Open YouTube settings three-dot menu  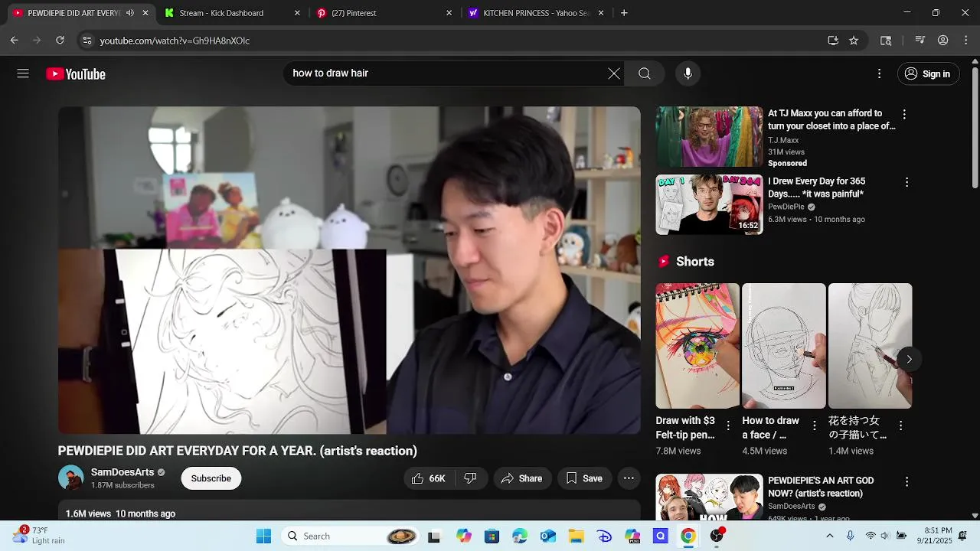click(x=879, y=73)
